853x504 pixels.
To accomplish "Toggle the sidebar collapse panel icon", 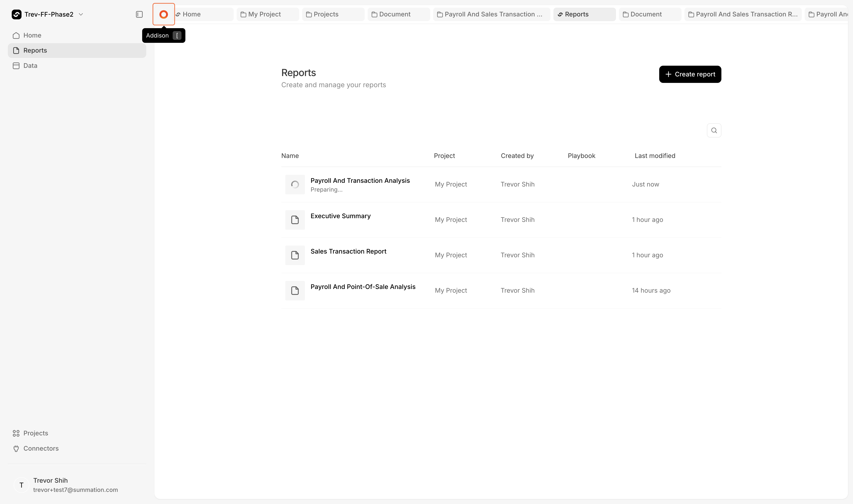I will [139, 14].
